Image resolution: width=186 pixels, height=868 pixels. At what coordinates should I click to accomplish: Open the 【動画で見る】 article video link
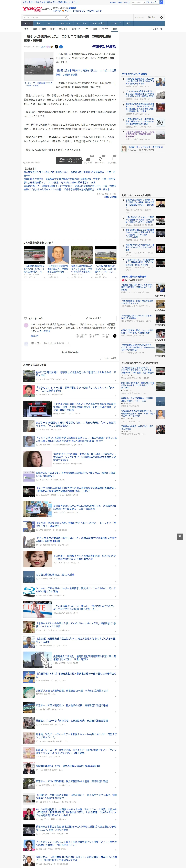click(x=86, y=72)
